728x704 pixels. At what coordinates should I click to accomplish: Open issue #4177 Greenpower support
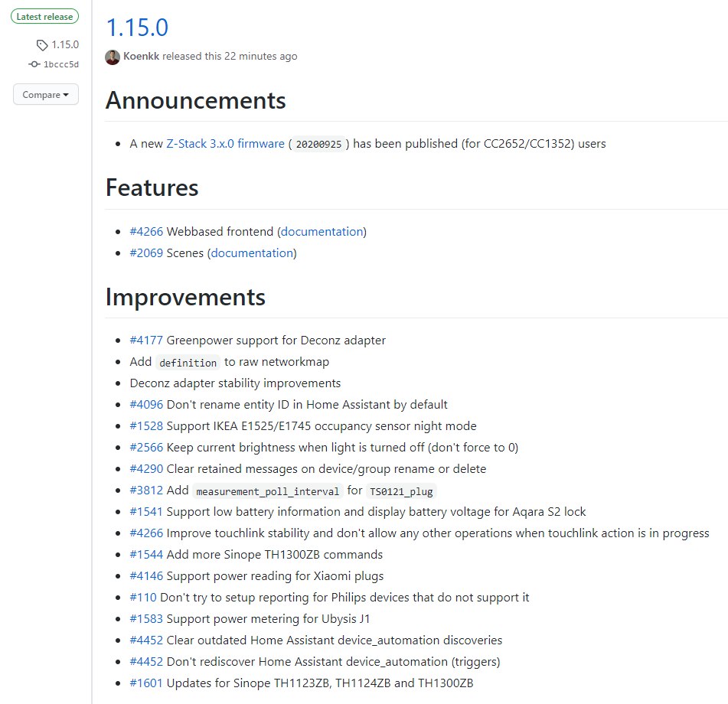[146, 341]
